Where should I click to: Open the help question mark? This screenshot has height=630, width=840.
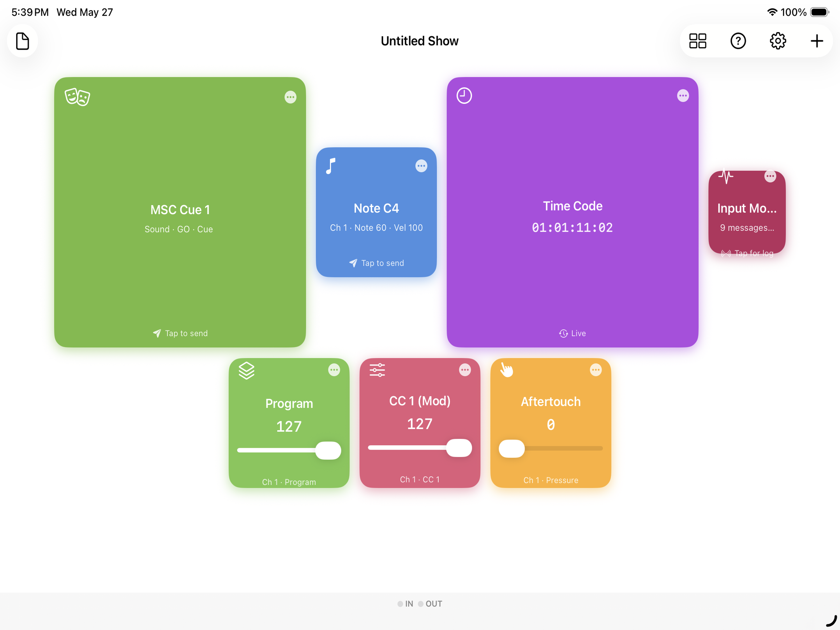[738, 41]
